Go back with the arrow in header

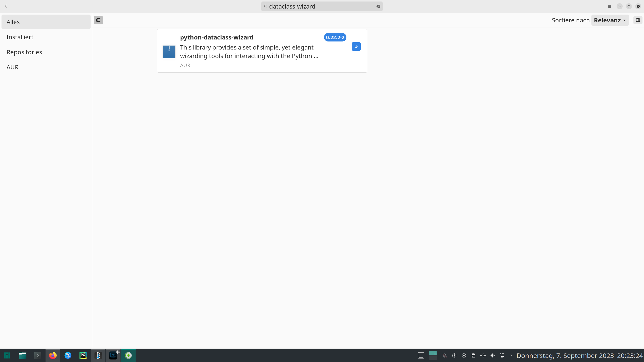pyautogui.click(x=6, y=6)
